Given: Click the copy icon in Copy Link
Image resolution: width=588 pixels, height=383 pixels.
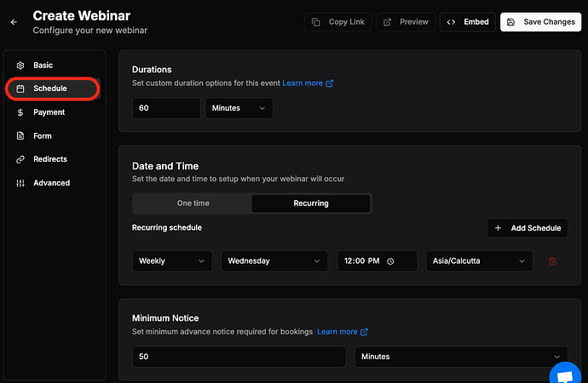Looking at the screenshot, I should tap(316, 22).
